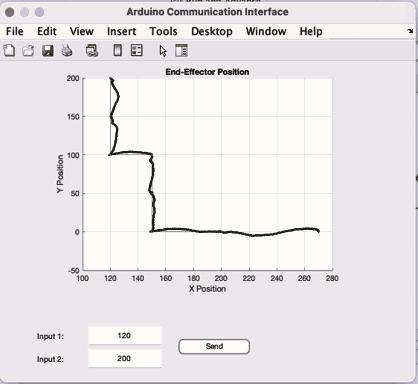Open the Help menu
This screenshot has height=384, width=418.
311,31
